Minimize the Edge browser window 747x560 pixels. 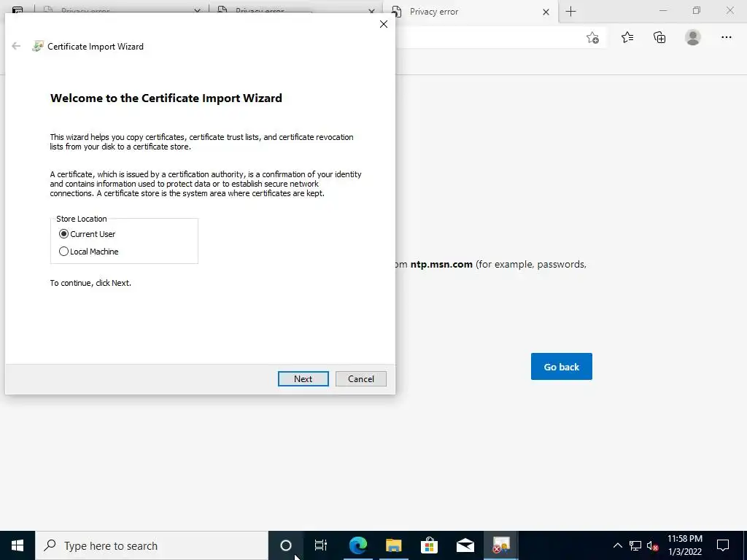pyautogui.click(x=662, y=10)
